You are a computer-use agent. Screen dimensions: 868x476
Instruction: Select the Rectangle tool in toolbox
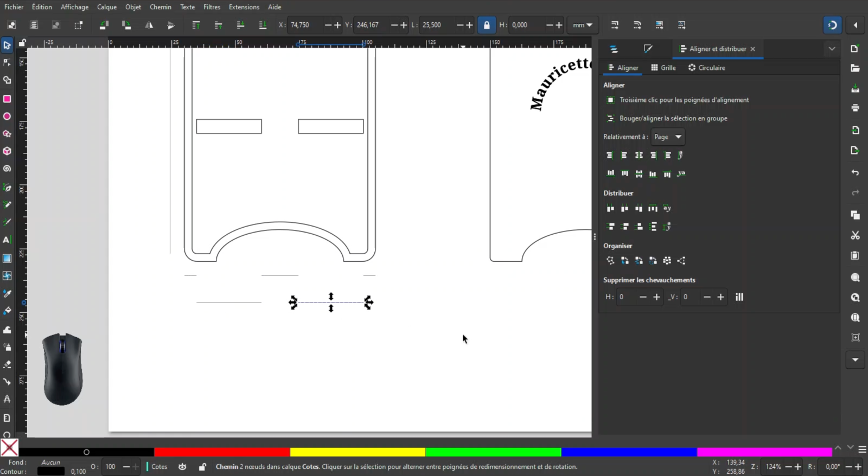tap(7, 99)
